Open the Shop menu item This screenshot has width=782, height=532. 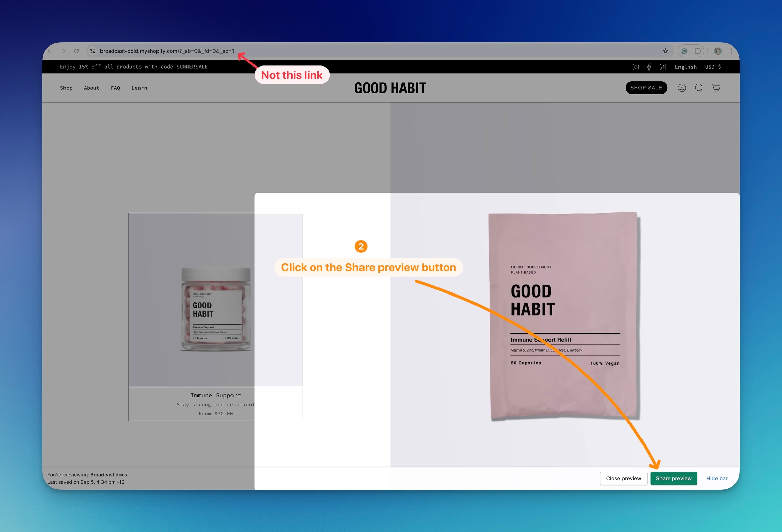click(66, 88)
